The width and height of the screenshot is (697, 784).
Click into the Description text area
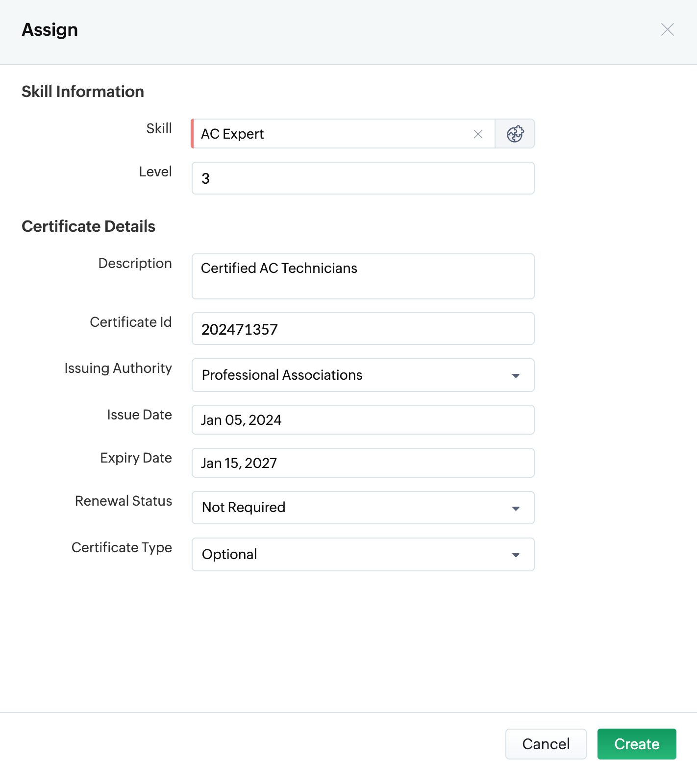click(x=363, y=276)
